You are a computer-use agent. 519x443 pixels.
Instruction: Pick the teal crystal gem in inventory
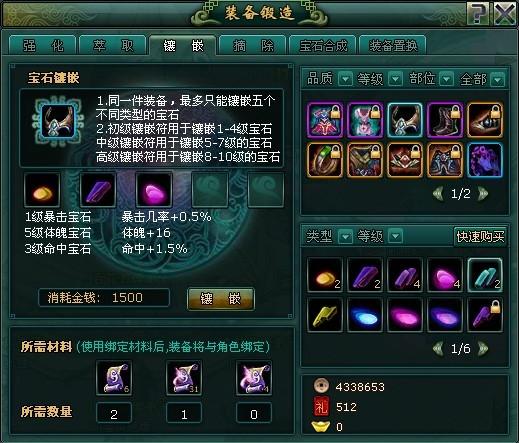pos(485,275)
